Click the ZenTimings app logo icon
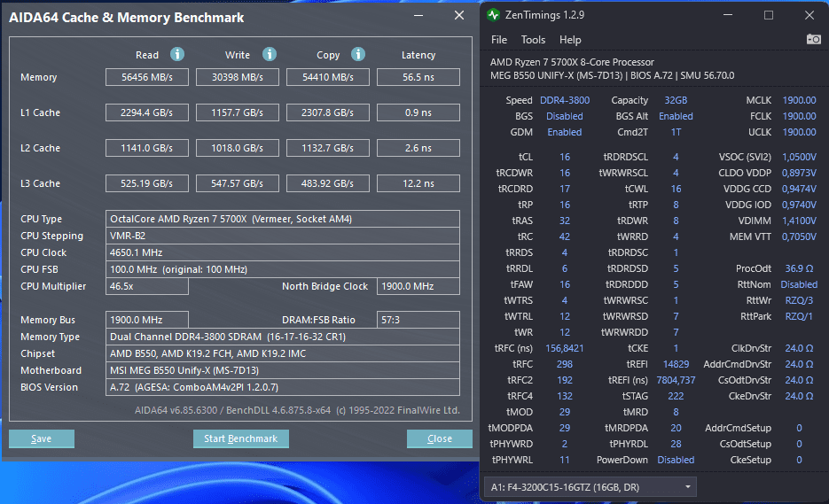The width and height of the screenshot is (829, 504). coord(493,15)
